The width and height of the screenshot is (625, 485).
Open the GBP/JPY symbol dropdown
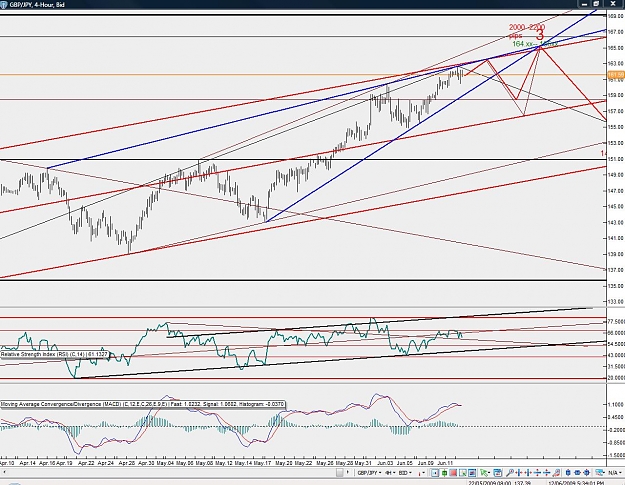[369, 473]
